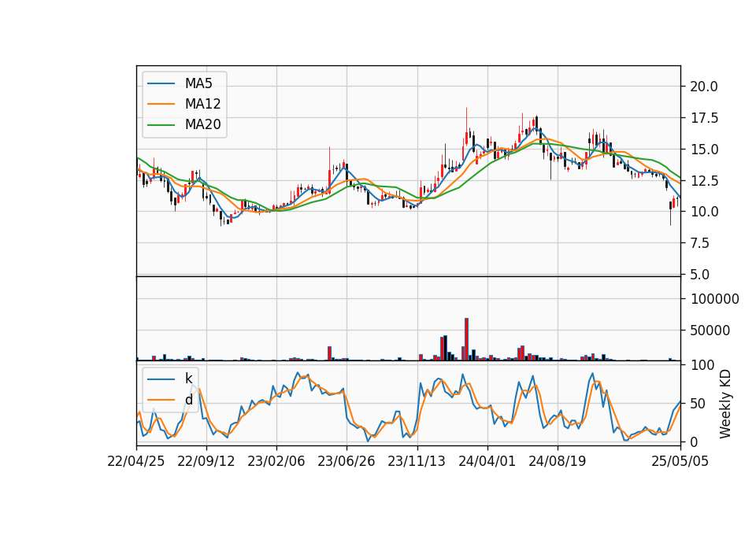Click the k legend label
This screenshot has height=543, width=756.
tap(188, 379)
